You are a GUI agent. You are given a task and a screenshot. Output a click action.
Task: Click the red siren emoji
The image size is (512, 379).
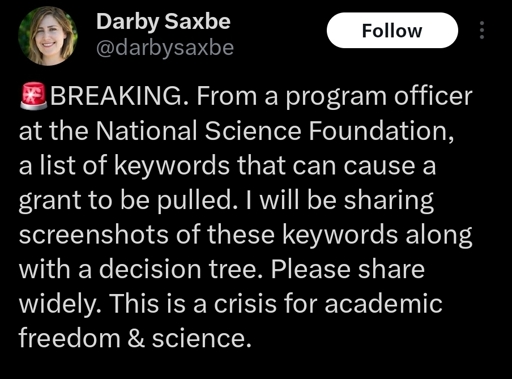tap(34, 96)
